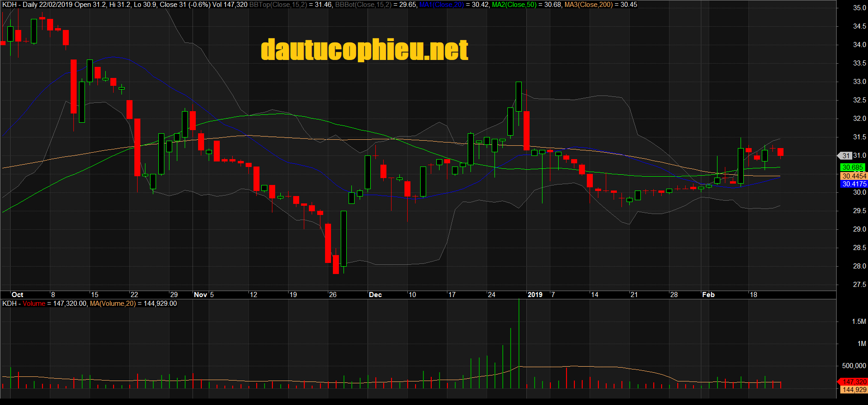Click the orange 144,929 volume average tag
This screenshot has height=405, width=868.
point(854,390)
